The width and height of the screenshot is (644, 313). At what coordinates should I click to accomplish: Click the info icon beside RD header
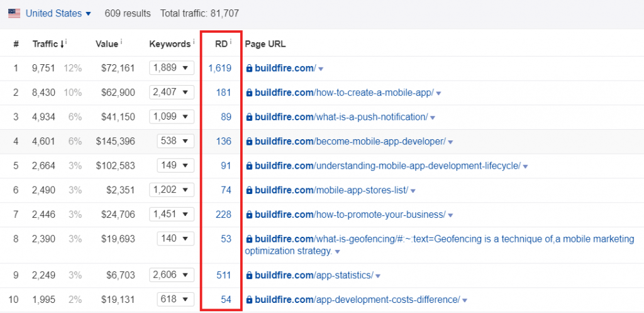231,42
